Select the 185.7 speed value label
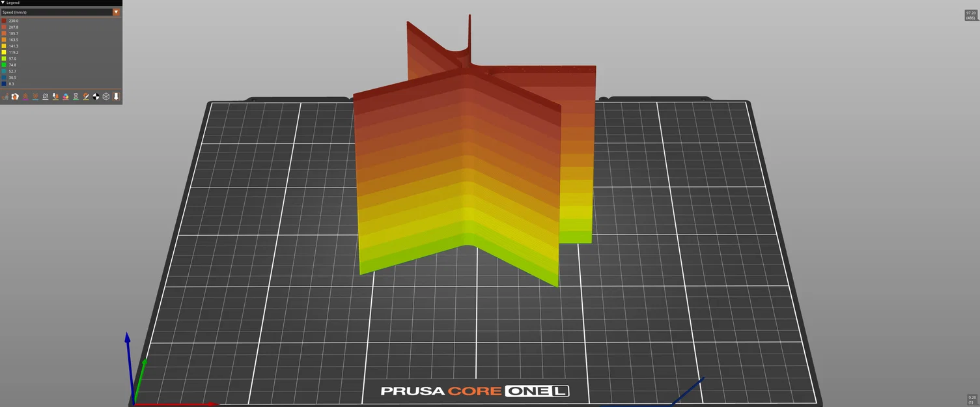Screen dimensions: 980x407 [x=14, y=33]
